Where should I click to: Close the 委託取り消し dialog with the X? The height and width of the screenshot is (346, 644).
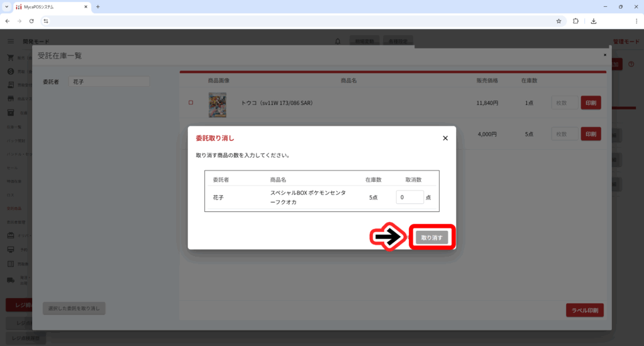click(x=445, y=138)
